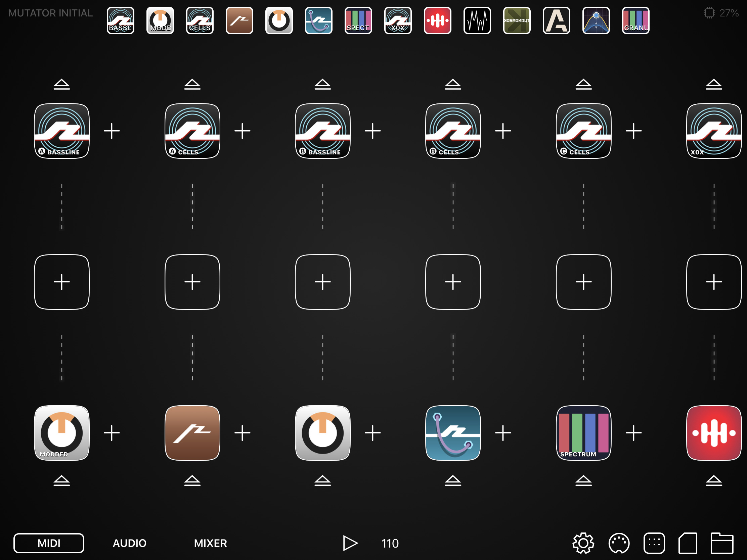The height and width of the screenshot is (560, 747).
Task: Open the dotted pads panel icon
Action: click(654, 544)
